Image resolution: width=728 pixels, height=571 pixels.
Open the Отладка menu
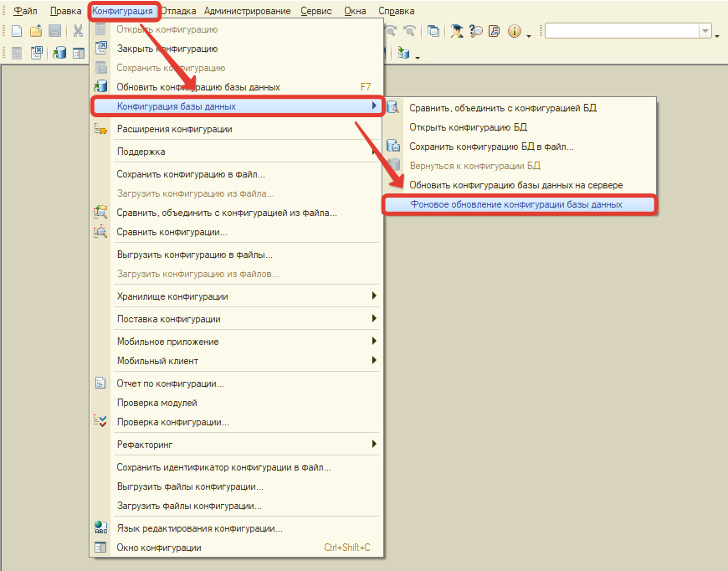(x=178, y=11)
